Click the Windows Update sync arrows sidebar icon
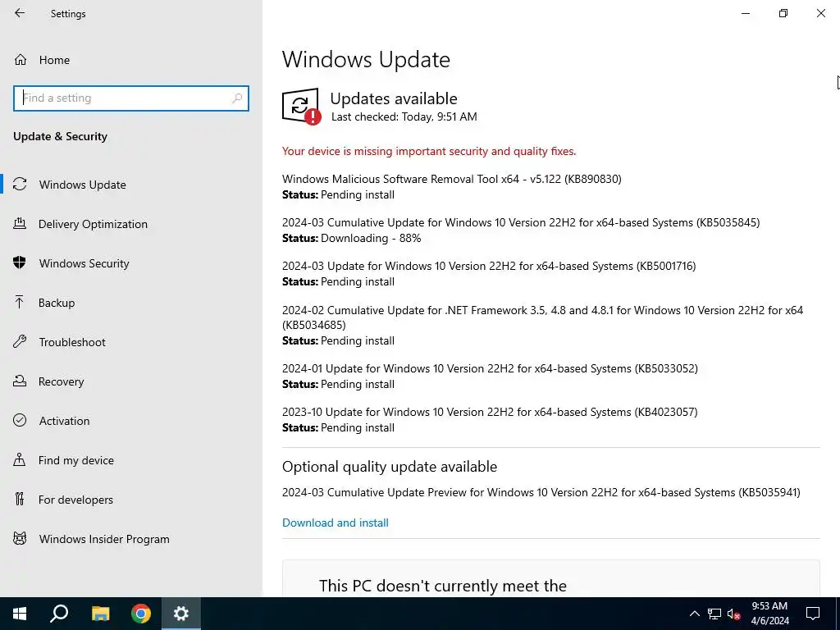The height and width of the screenshot is (630, 840). [x=20, y=185]
